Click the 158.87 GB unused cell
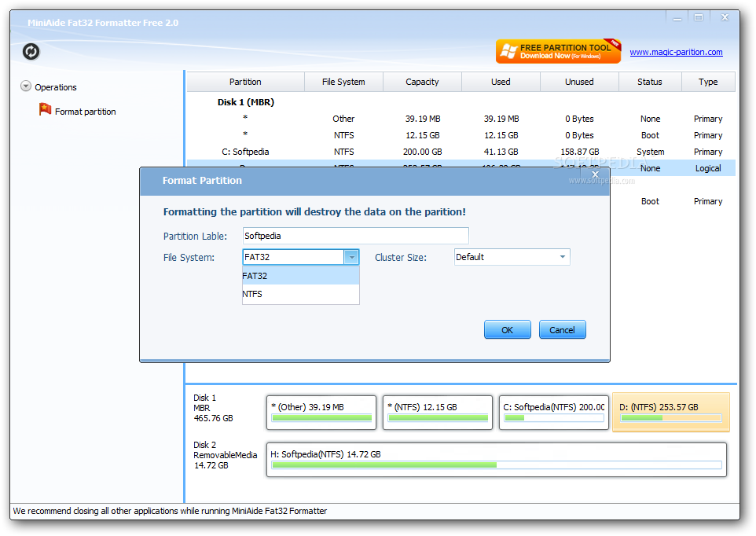 point(579,152)
